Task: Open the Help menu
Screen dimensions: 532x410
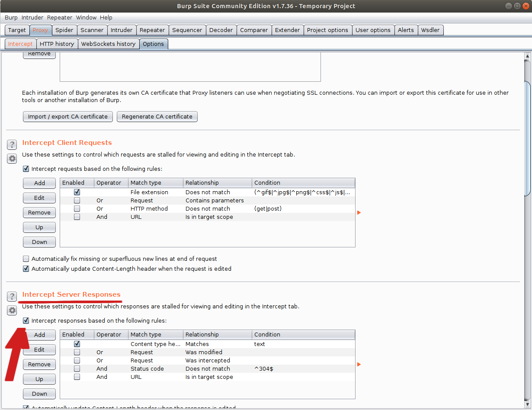Action: [106, 18]
